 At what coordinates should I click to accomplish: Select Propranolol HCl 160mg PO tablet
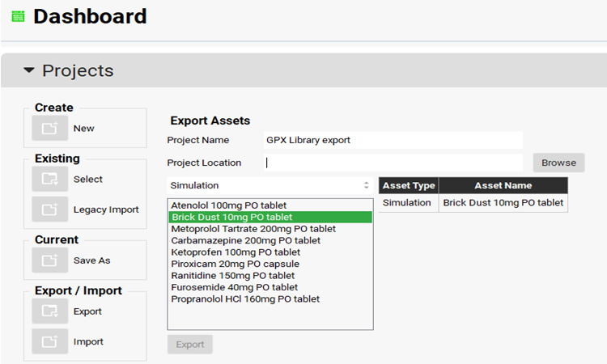[x=245, y=299]
